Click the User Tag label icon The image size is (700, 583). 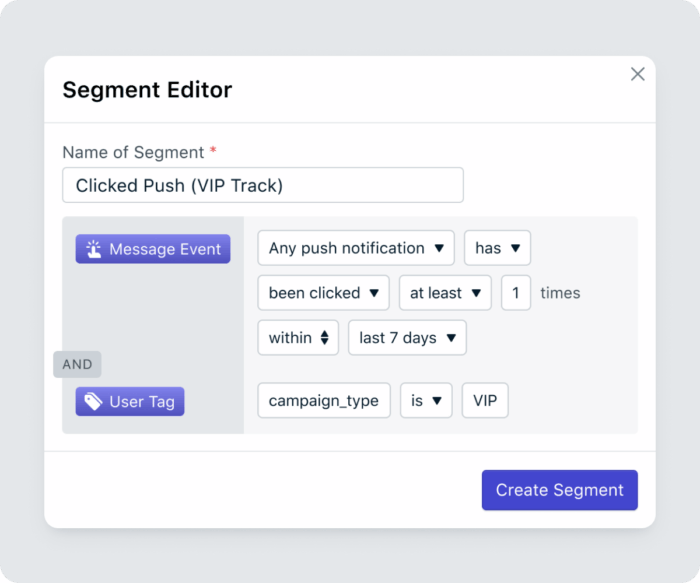pyautogui.click(x=93, y=402)
